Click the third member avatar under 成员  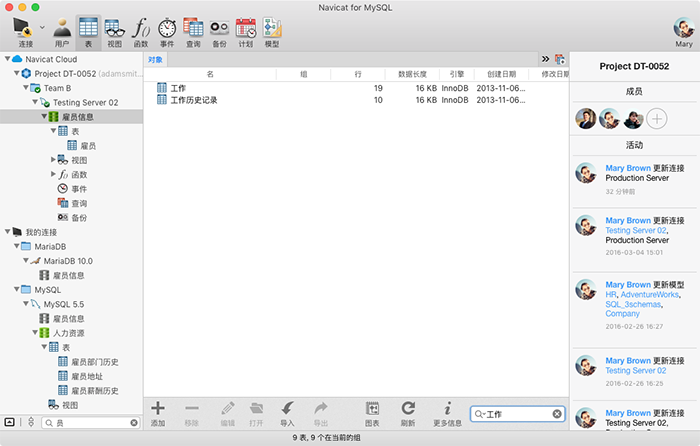coord(633,119)
